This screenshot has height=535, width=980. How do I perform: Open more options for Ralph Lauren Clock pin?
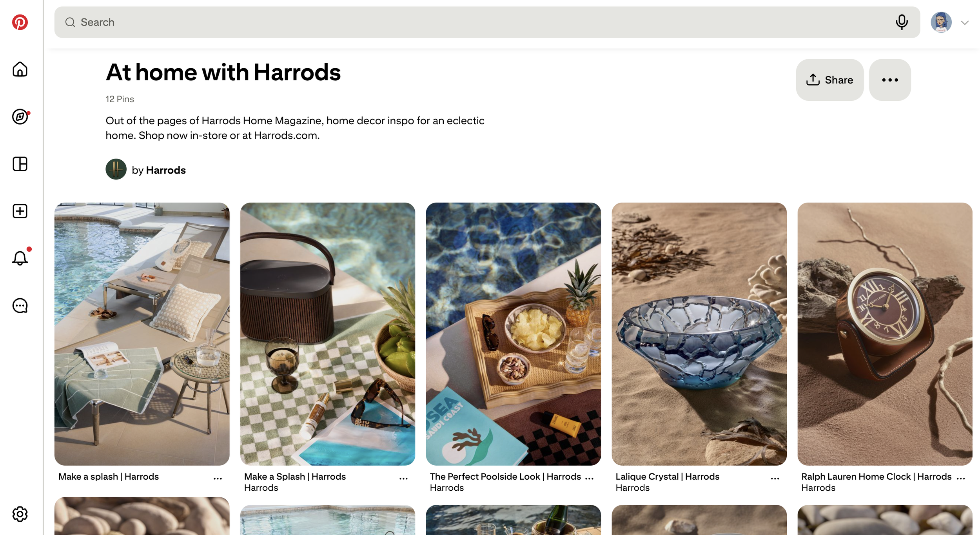pyautogui.click(x=960, y=478)
